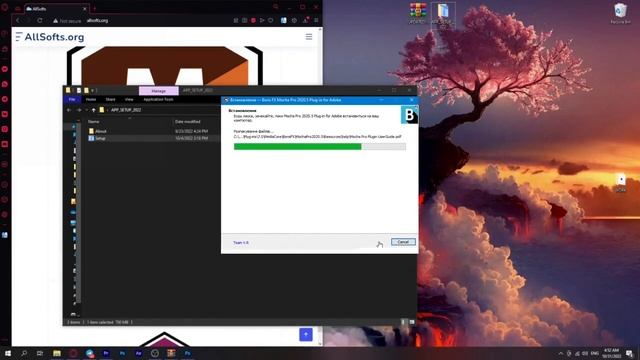This screenshot has width=640, height=360.
Task: Switch to the Share ribbon tab
Action: 111,100
